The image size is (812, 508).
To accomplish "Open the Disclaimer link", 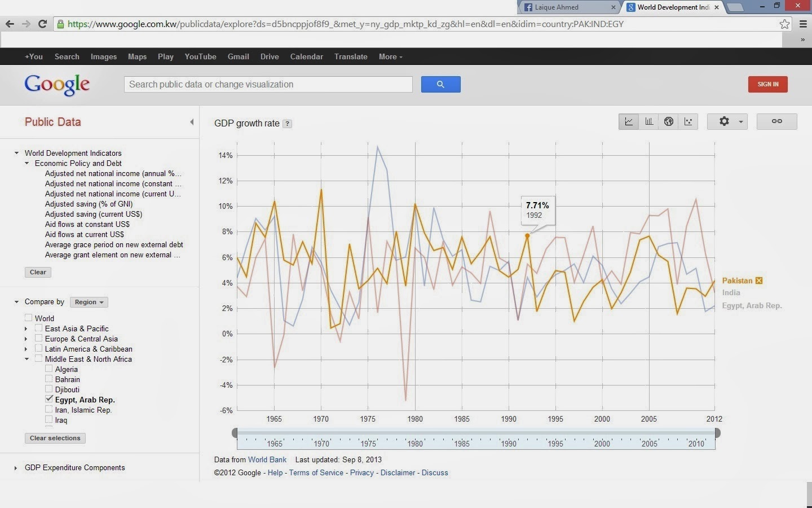I will 398,472.
